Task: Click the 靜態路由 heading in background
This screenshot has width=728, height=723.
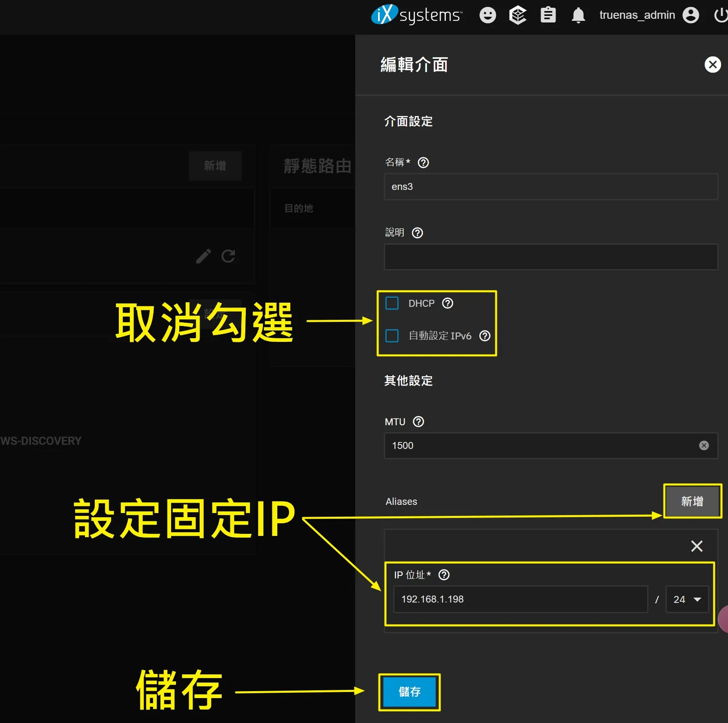Action: pos(318,166)
